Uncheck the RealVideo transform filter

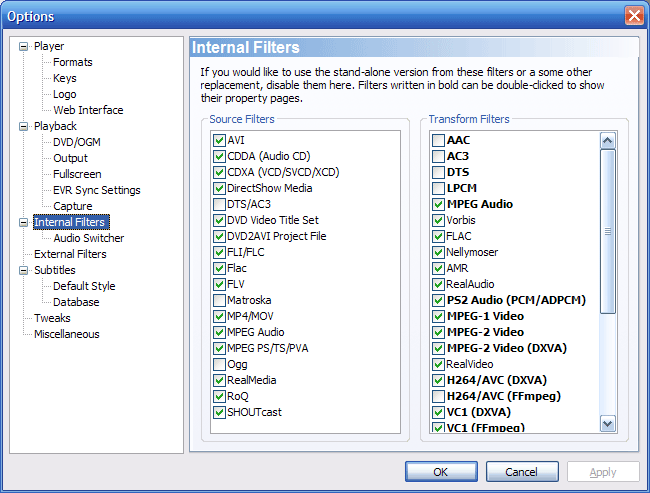coord(439,364)
